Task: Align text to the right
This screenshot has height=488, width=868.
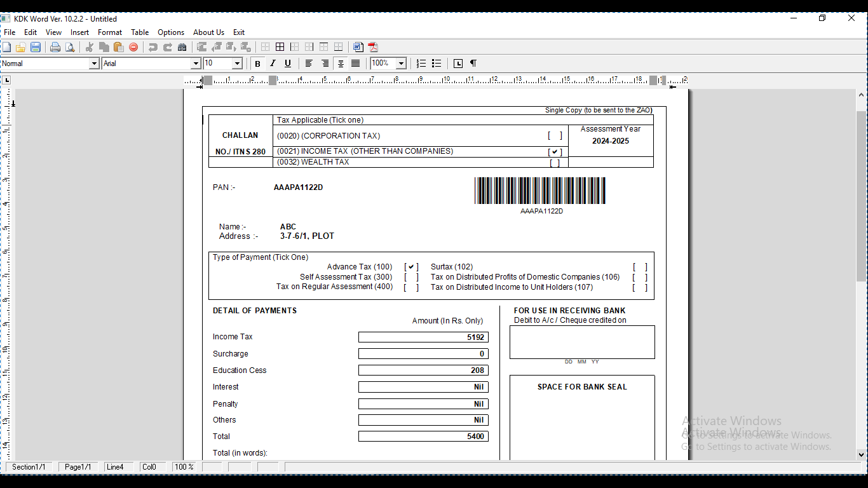Action: [325, 64]
